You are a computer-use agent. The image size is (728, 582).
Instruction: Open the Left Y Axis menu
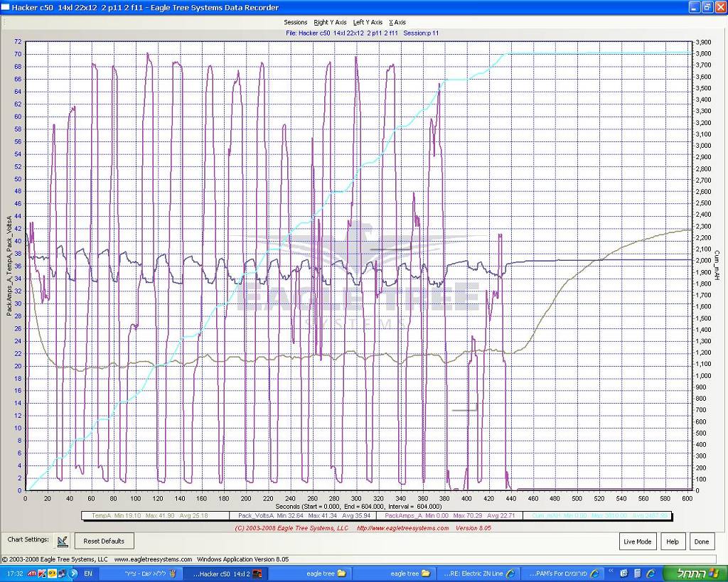pos(368,22)
